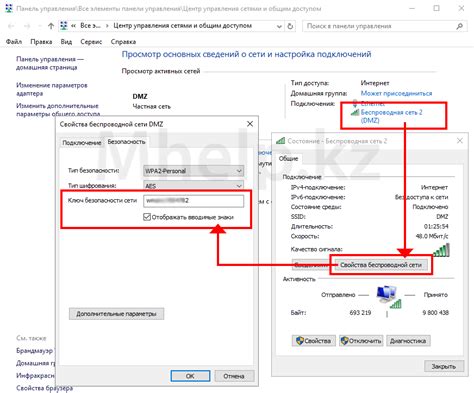The width and height of the screenshot is (474, 393).
Task: Open Беспроводная сеть 2 (DMZ) link
Action: pyautogui.click(x=392, y=116)
